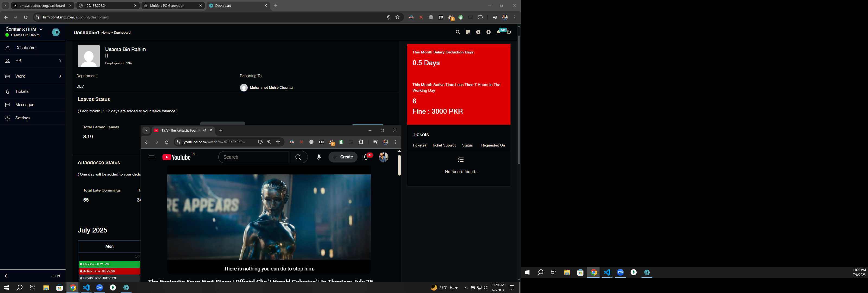The width and height of the screenshot is (868, 293).
Task: Switch to the oms.vcloudtech.org/dashboard tab
Action: (42, 6)
